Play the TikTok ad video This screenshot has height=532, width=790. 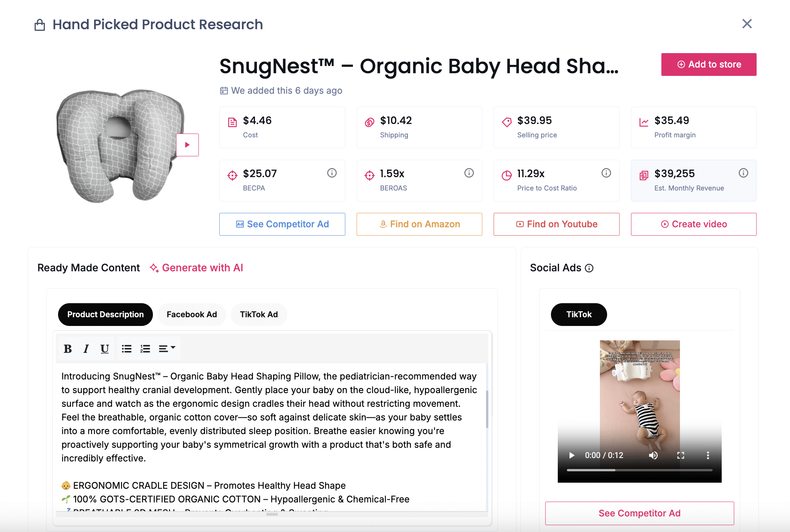[x=572, y=455]
